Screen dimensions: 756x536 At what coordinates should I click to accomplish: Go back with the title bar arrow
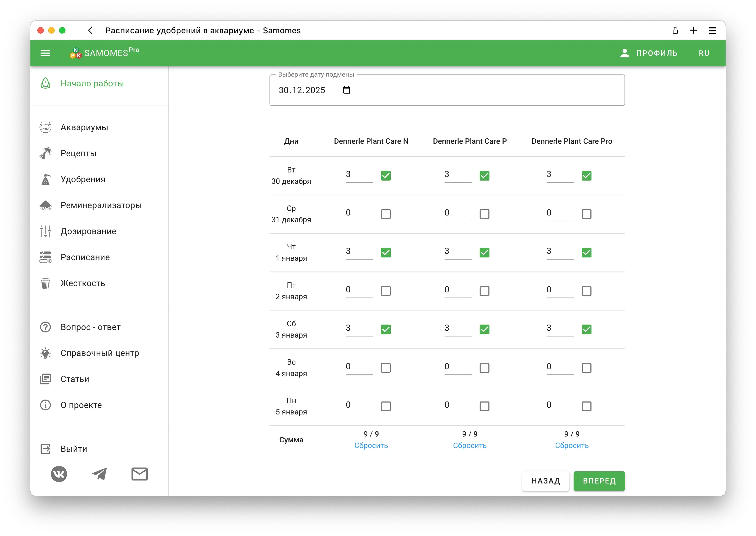pyautogui.click(x=90, y=31)
